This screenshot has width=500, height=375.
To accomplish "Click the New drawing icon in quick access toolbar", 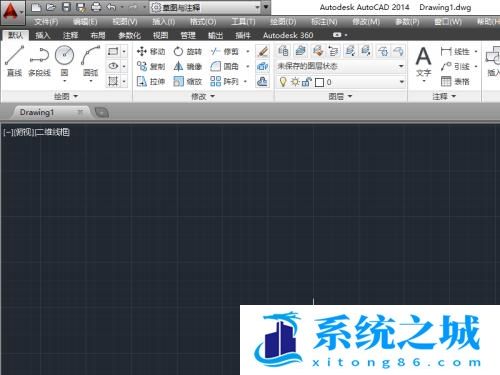I will [x=36, y=7].
